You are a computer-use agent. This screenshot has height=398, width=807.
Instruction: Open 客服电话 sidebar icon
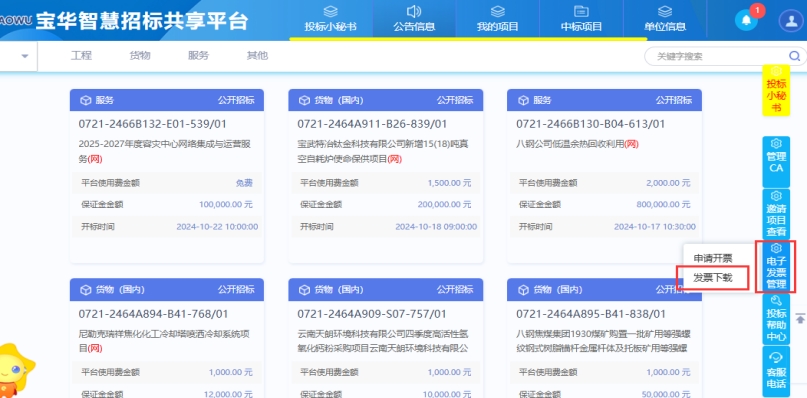pyautogui.click(x=776, y=371)
